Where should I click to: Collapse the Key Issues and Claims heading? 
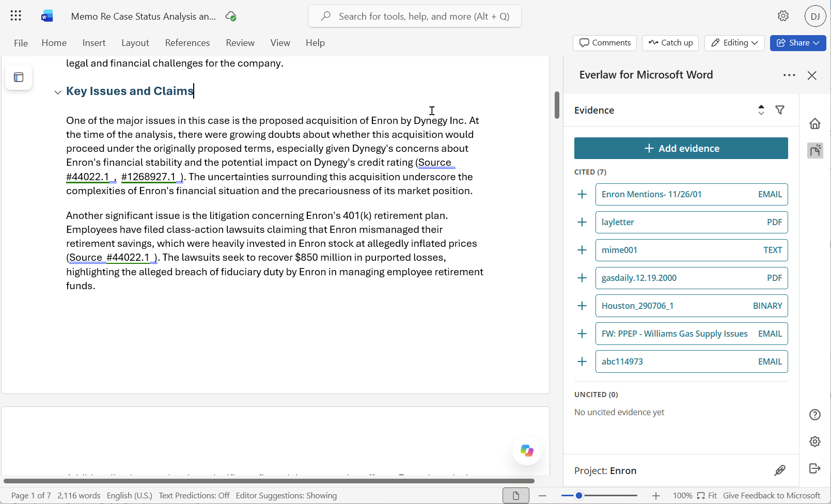click(x=58, y=92)
